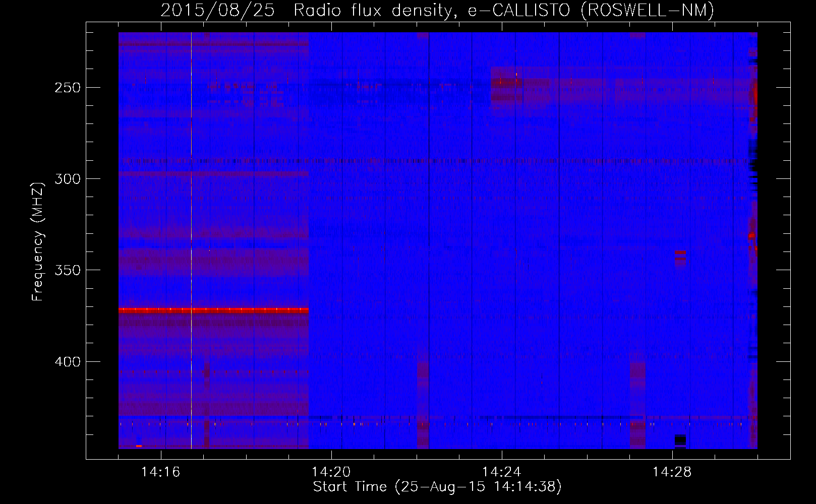This screenshot has width=816, height=504.
Task: Click the 14:16 time tick label
Action: click(161, 472)
